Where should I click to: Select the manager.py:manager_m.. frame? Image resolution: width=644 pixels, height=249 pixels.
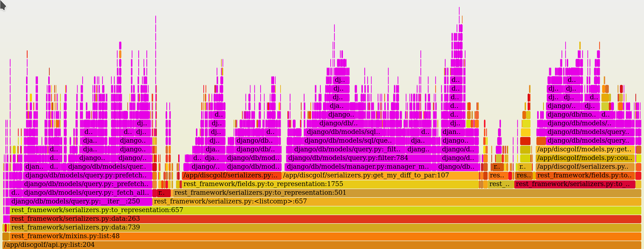(x=360, y=167)
